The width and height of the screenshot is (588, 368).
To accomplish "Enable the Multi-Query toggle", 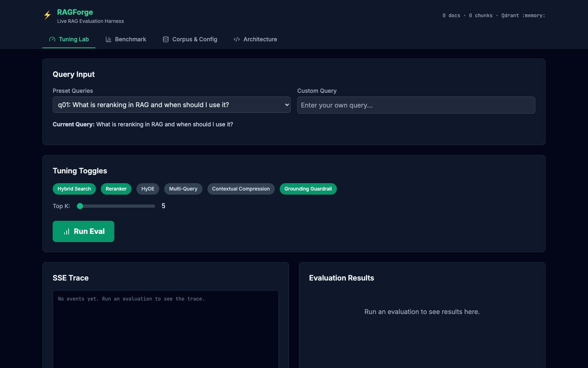I will click(x=183, y=189).
